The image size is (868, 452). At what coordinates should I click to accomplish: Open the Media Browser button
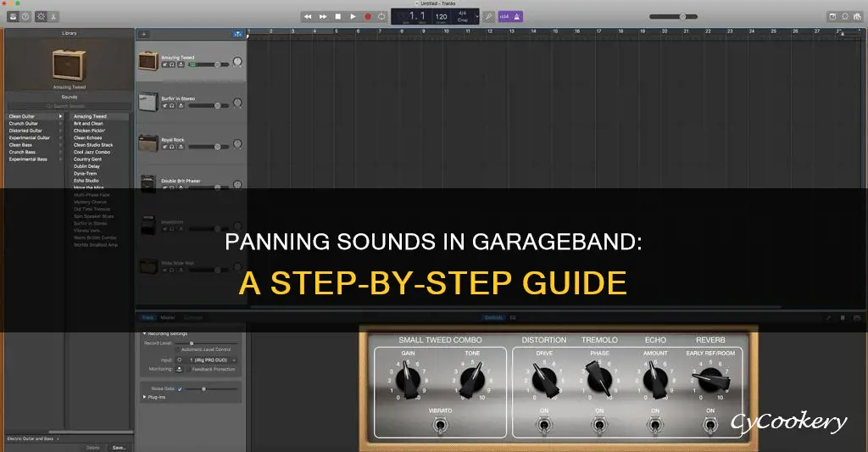point(858,17)
